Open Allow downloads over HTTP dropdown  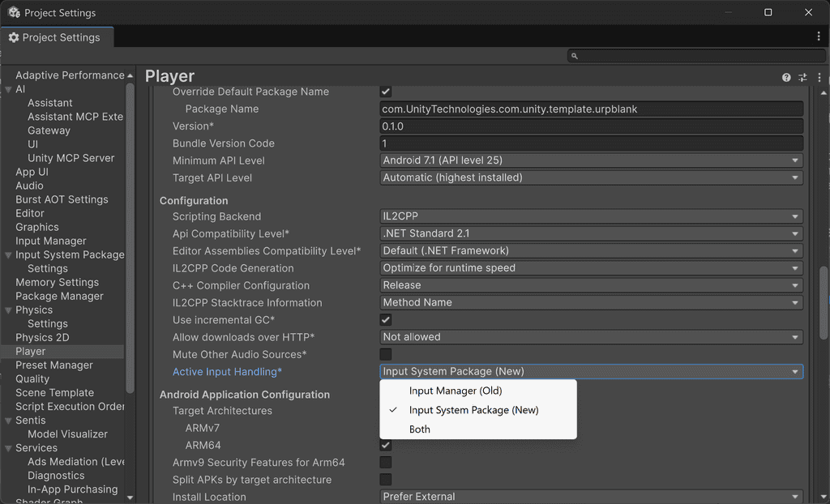point(591,337)
